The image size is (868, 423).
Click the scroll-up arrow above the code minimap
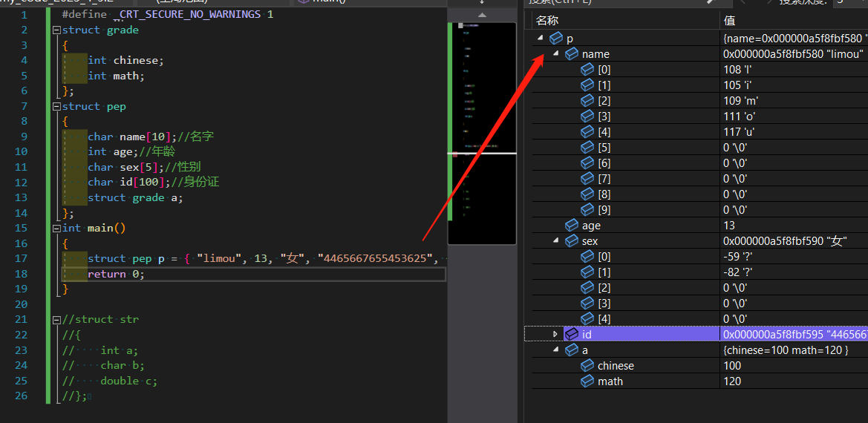[482, 15]
